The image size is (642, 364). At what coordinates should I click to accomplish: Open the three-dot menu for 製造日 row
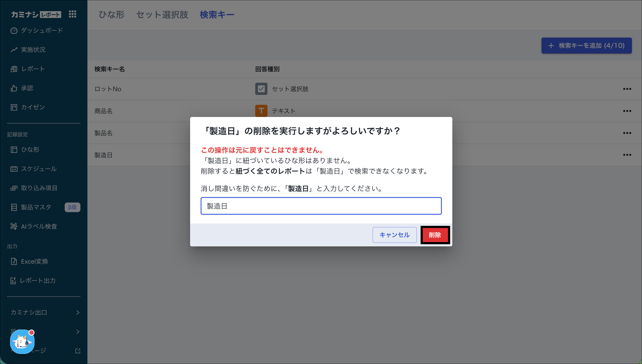click(x=627, y=155)
